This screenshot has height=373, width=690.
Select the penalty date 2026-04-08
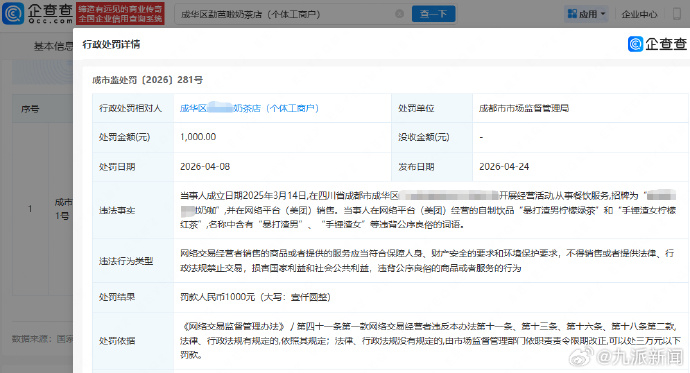click(205, 167)
